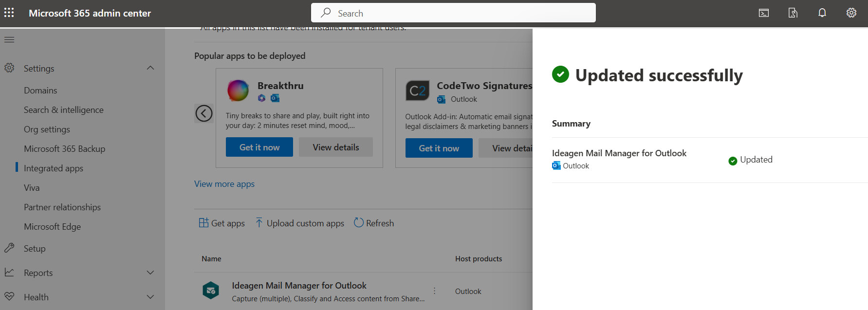Collapse the Settings navigation section
Viewport: 868px width, 310px height.
click(150, 68)
